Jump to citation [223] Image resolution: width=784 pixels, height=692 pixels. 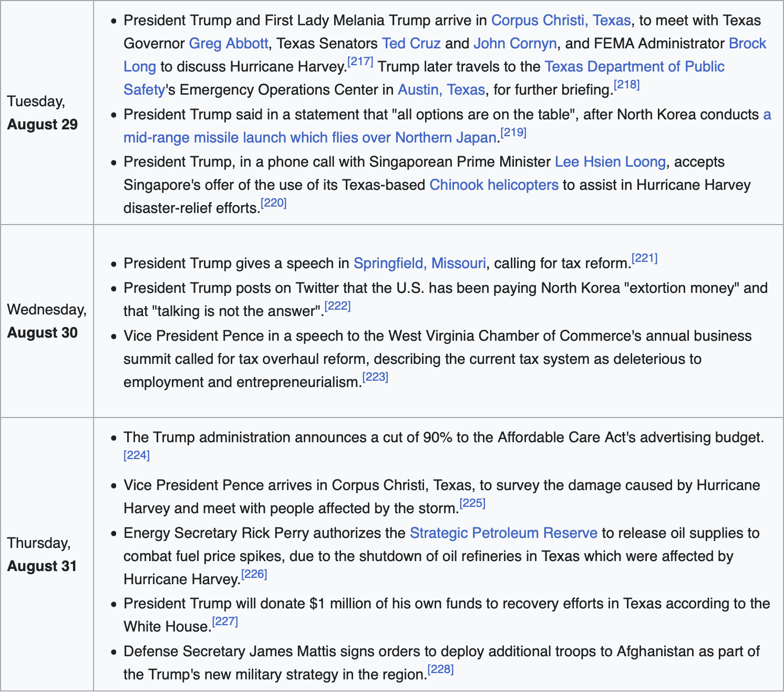(x=375, y=377)
